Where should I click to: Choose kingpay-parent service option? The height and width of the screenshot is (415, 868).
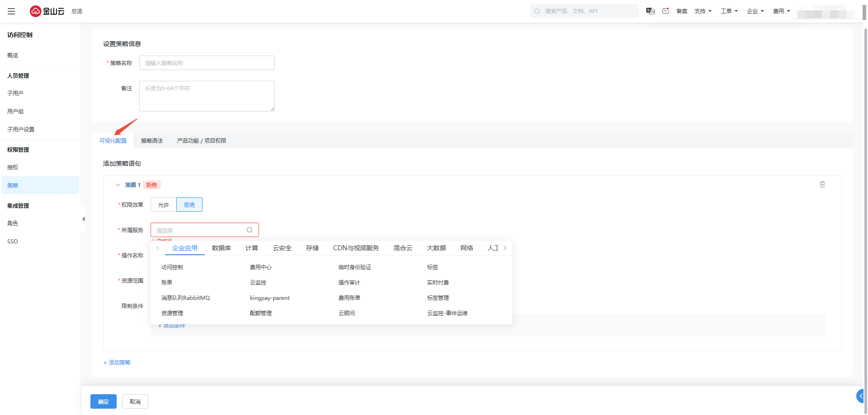tap(270, 298)
